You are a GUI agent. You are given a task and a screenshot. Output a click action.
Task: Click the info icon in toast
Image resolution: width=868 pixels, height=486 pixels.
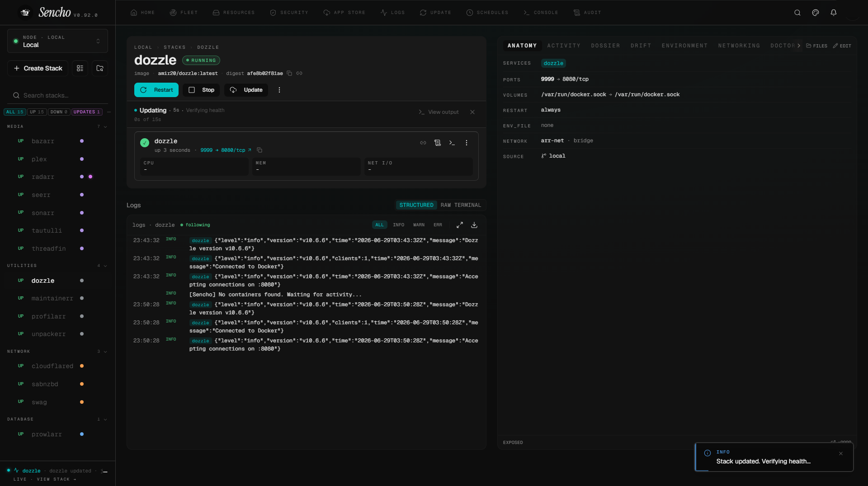(x=708, y=453)
